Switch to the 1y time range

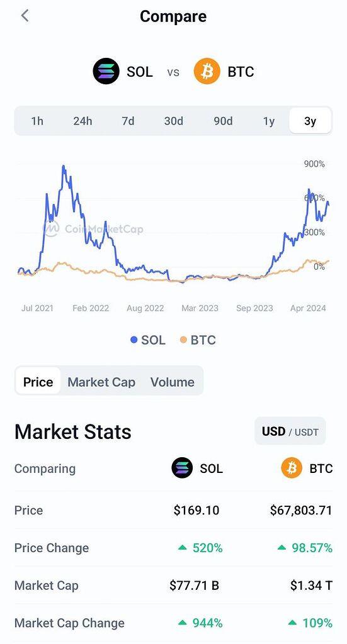point(268,121)
